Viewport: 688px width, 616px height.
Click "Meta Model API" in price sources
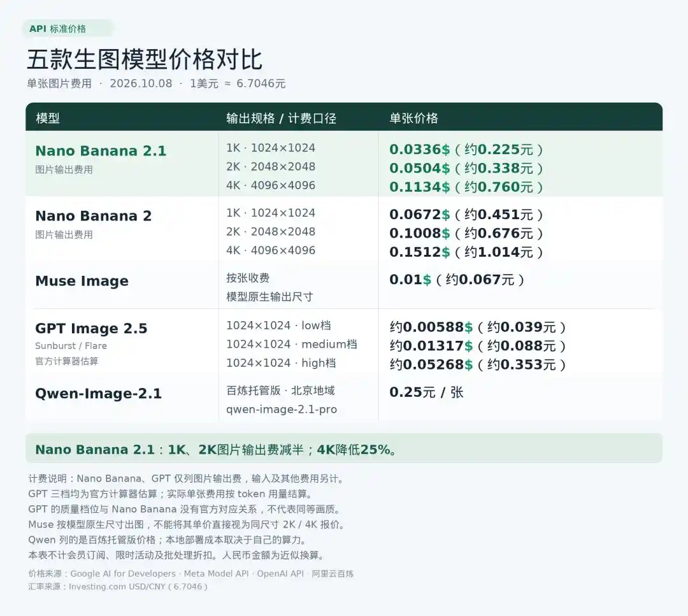(x=217, y=574)
